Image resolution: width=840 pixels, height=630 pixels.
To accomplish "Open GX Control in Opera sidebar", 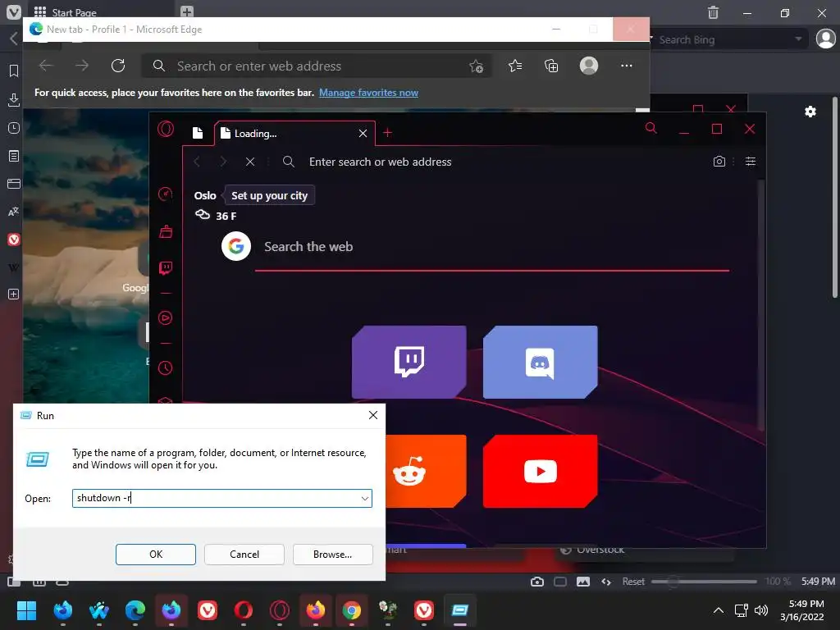I will pos(166,194).
